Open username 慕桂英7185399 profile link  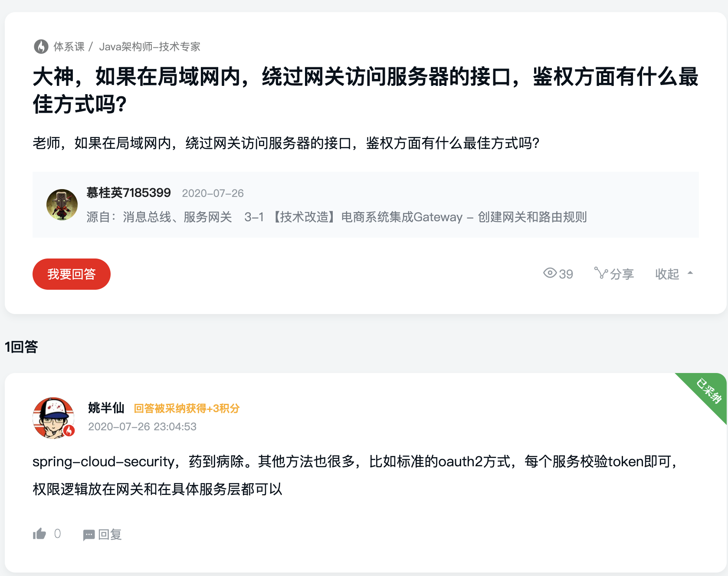tap(128, 193)
